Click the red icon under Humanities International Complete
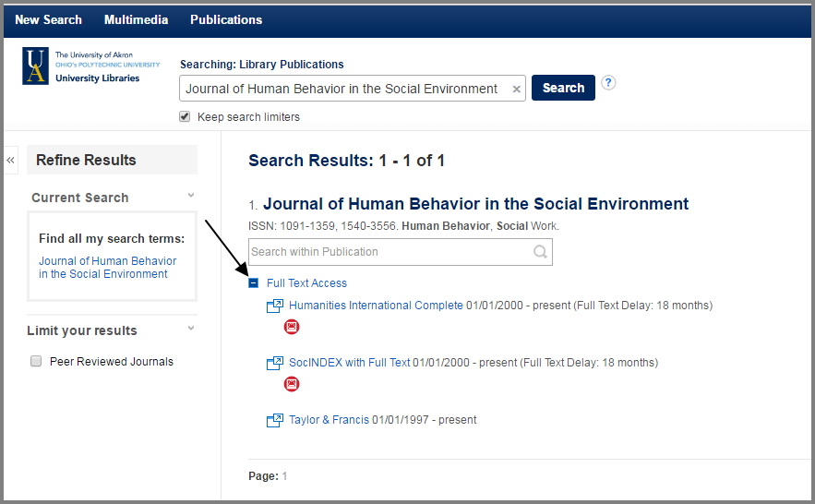Screen dimensions: 815x504 [292, 327]
